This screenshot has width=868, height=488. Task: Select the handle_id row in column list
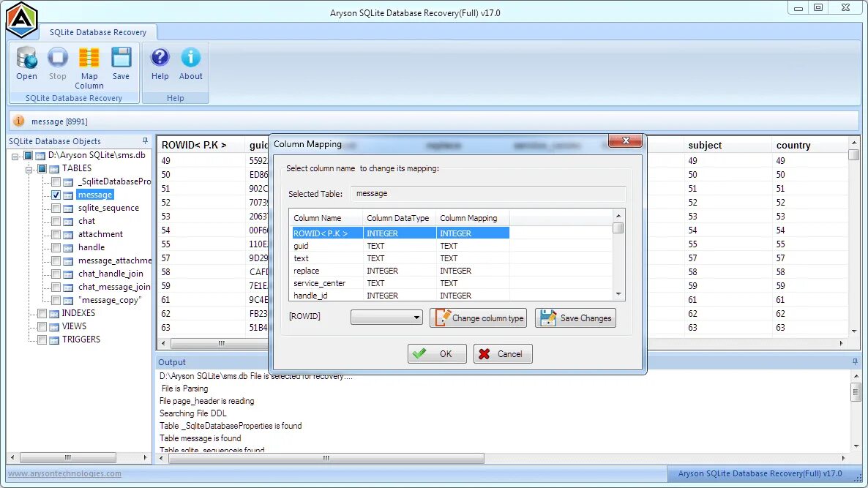(401, 296)
